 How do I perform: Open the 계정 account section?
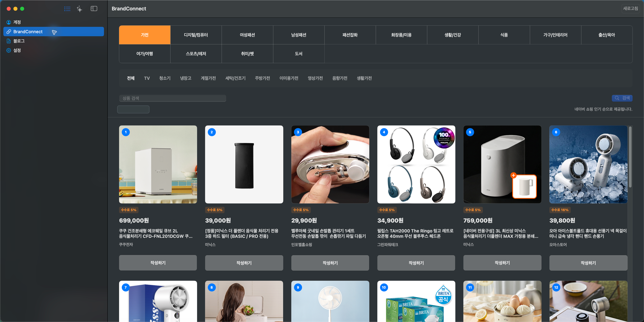pyautogui.click(x=53, y=22)
